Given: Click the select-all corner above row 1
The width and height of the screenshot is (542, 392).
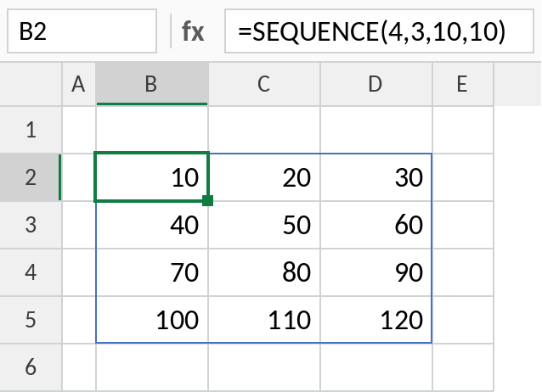Looking at the screenshot, I should coord(31,84).
